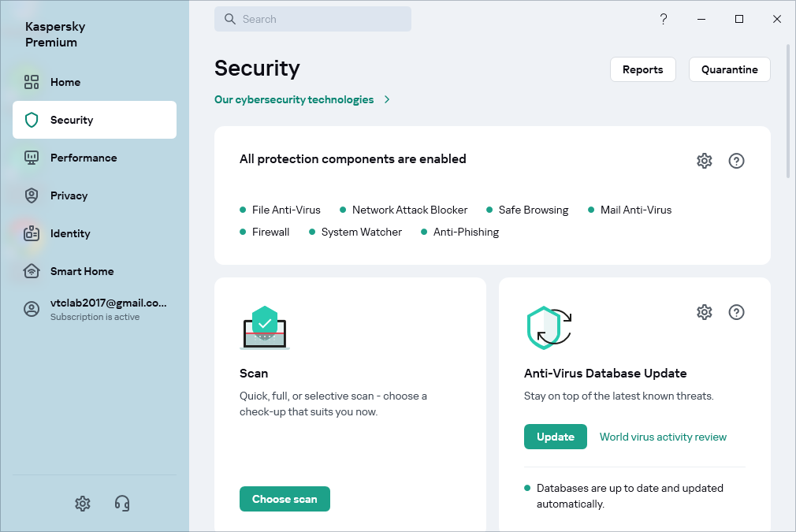Open the Reports button
This screenshot has height=532, width=796.
[x=642, y=69]
